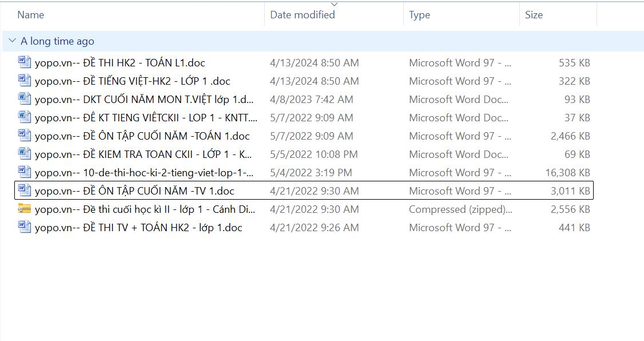
Task: Click Word icon of ĐỀ TIẾNG VIỆT-HK2 file
Action: 24,81
